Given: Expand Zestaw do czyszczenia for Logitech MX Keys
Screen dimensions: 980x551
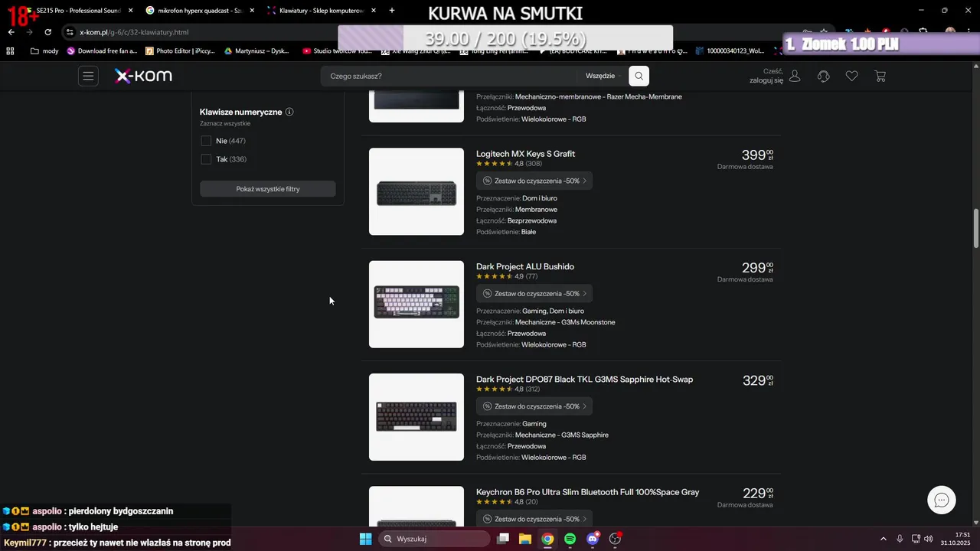Looking at the screenshot, I should (x=534, y=181).
